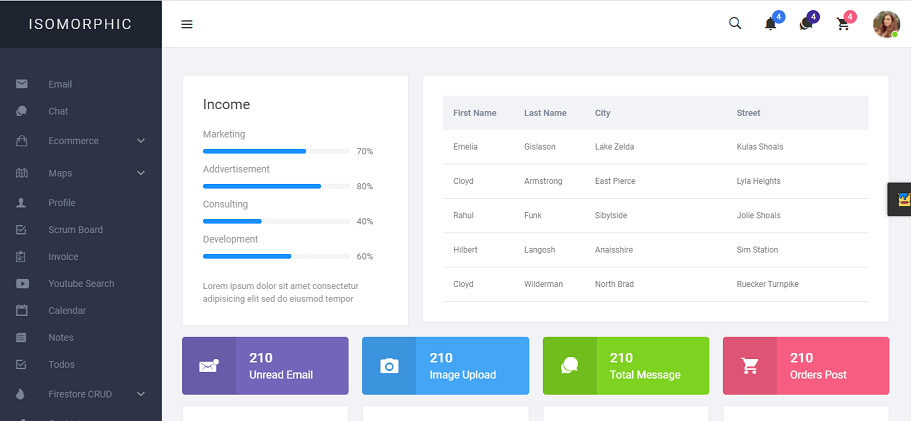Click the Scrum Board checkbox icon in the sidebar
Viewport: 911px width, 421px height.
coord(21,229)
